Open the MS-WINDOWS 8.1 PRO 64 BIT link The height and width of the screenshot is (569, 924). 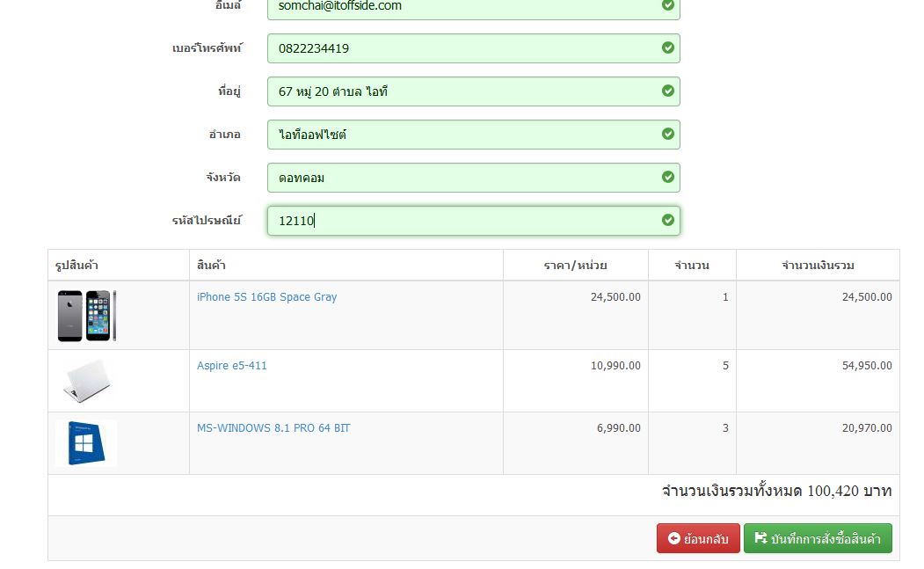273,428
